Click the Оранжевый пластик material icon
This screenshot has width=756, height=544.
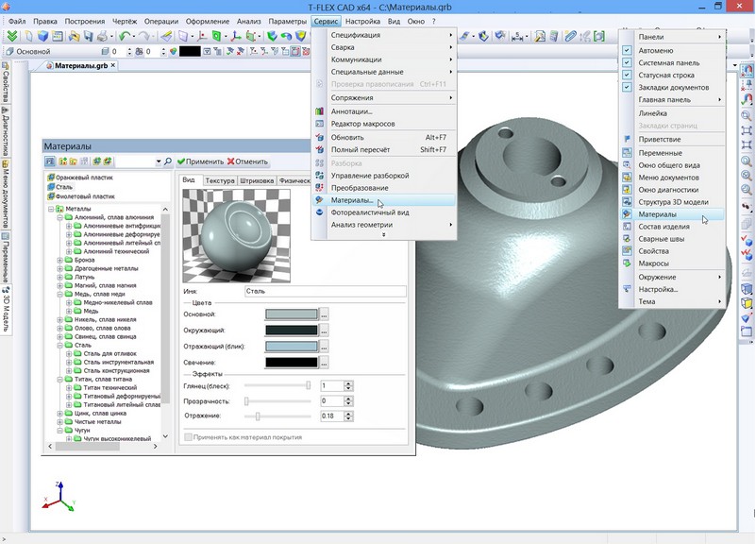click(x=51, y=177)
